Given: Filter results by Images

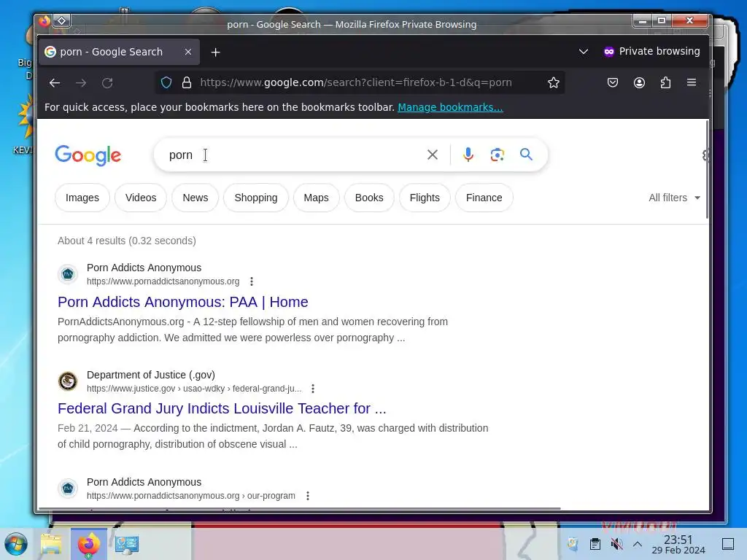Looking at the screenshot, I should click(82, 198).
